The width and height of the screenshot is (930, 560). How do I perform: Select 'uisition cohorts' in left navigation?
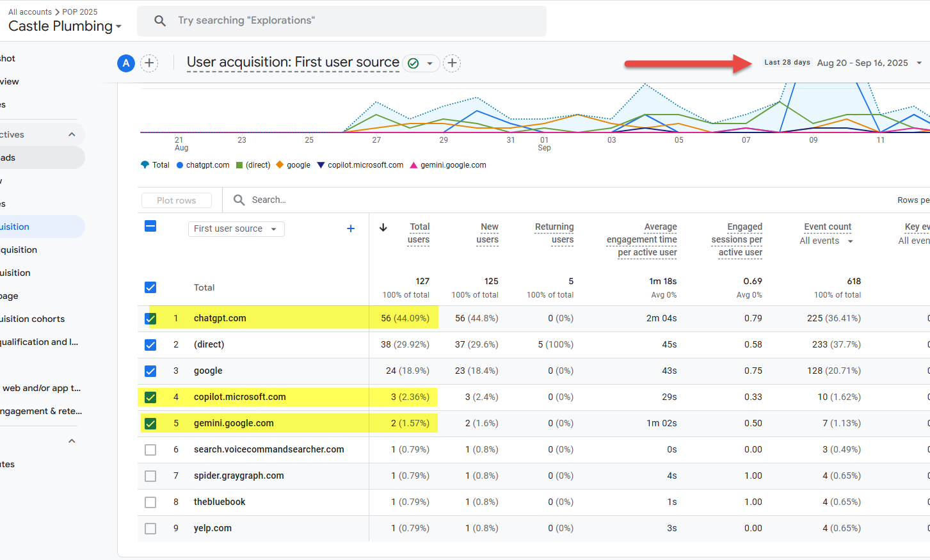[x=33, y=319]
